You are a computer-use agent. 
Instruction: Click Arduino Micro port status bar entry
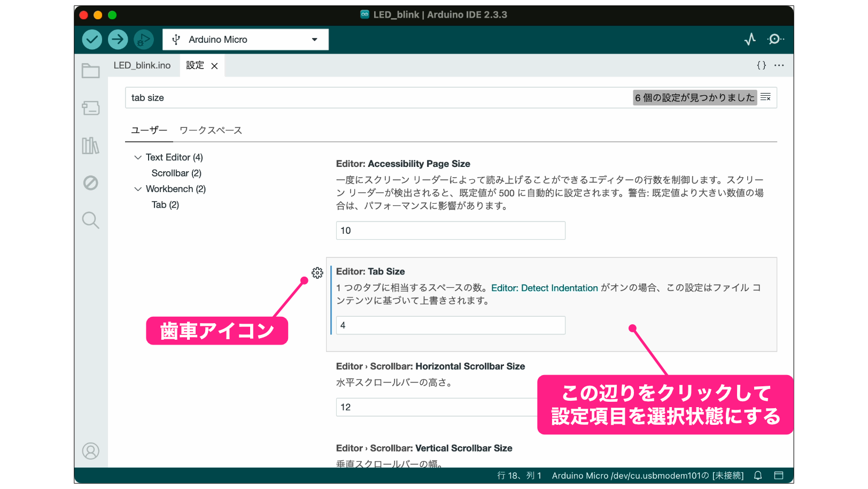click(x=648, y=476)
